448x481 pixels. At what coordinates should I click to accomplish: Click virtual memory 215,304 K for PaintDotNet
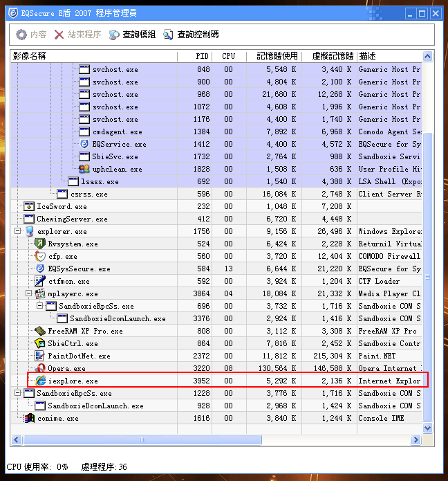(x=332, y=356)
